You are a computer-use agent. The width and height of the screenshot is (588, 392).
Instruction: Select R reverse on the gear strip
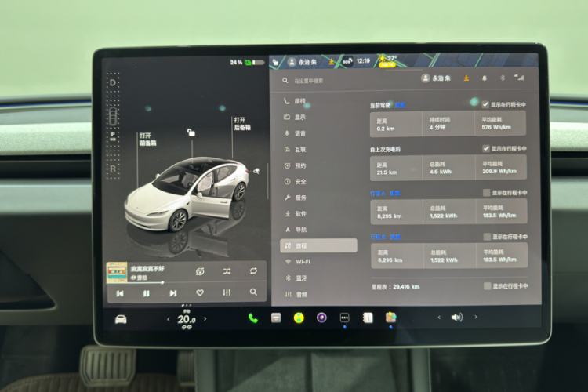click(x=113, y=169)
